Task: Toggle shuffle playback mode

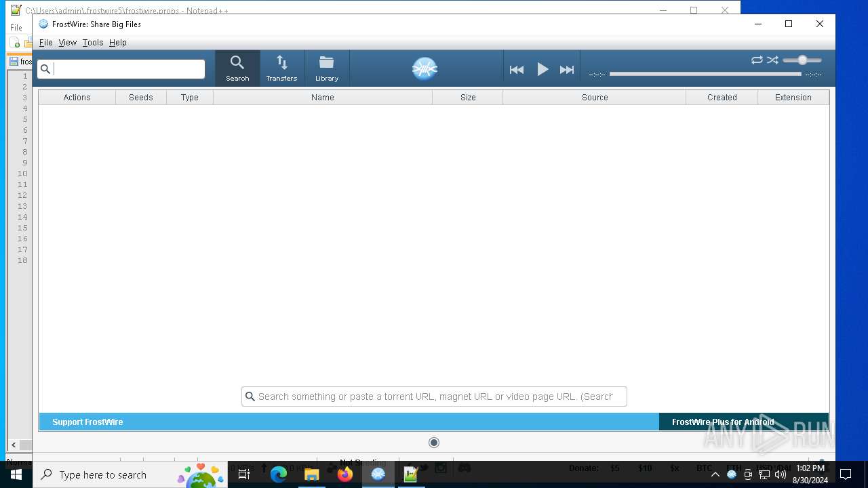Action: [x=772, y=60]
